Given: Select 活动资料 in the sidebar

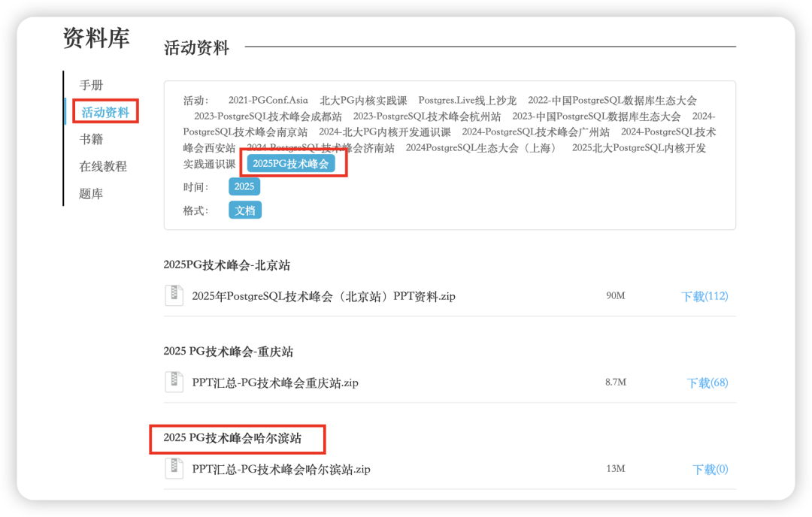Looking at the screenshot, I should pos(106,112).
